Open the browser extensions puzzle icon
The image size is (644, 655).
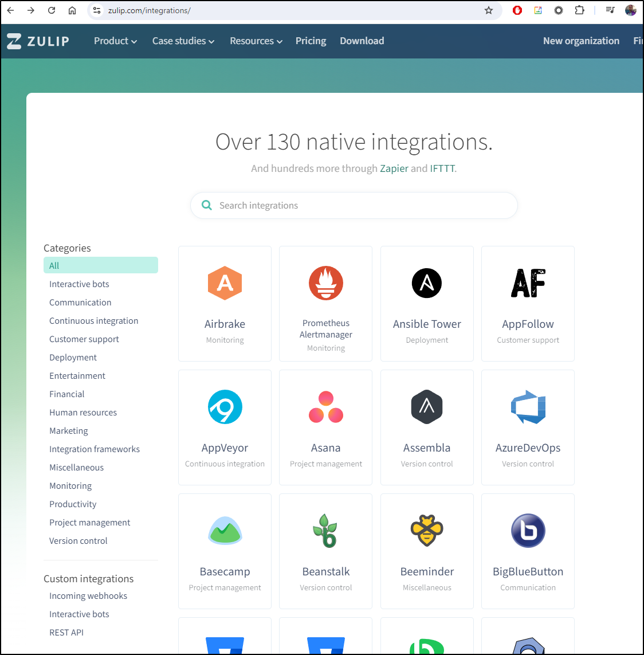coord(579,10)
